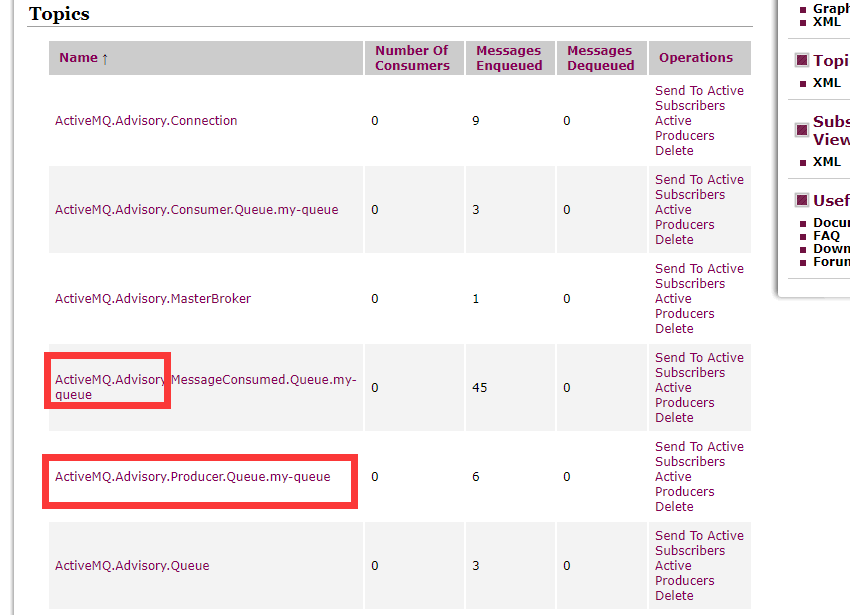Open the FAQ link in Useful links

click(826, 235)
